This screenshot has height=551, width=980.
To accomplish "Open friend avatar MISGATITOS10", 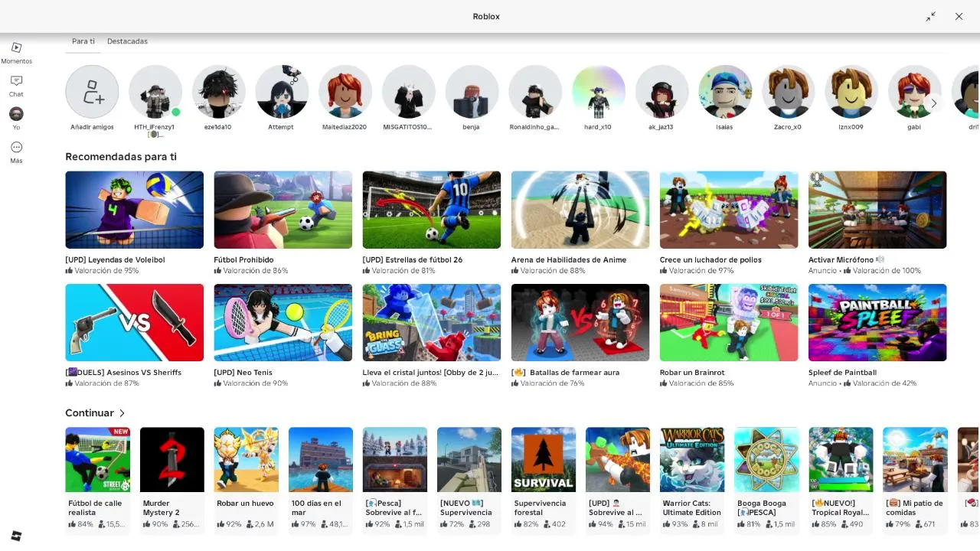I will (x=409, y=92).
